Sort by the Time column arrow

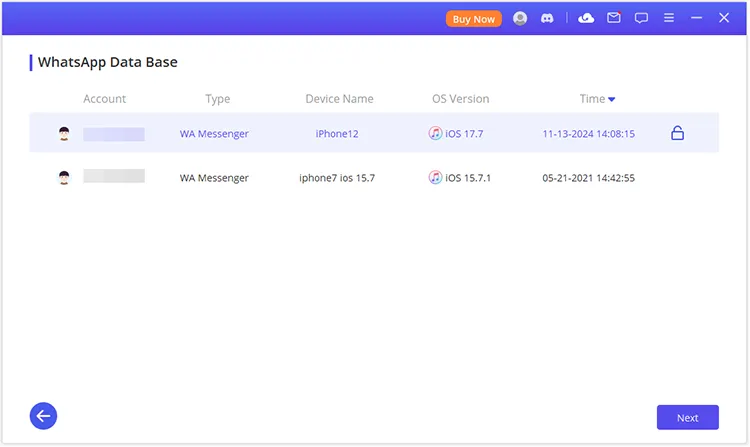(611, 99)
